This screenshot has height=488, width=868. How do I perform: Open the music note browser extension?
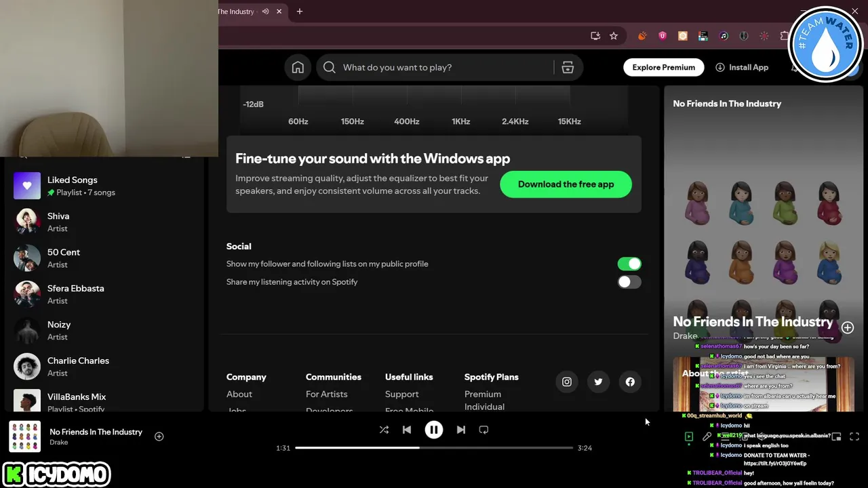(724, 36)
